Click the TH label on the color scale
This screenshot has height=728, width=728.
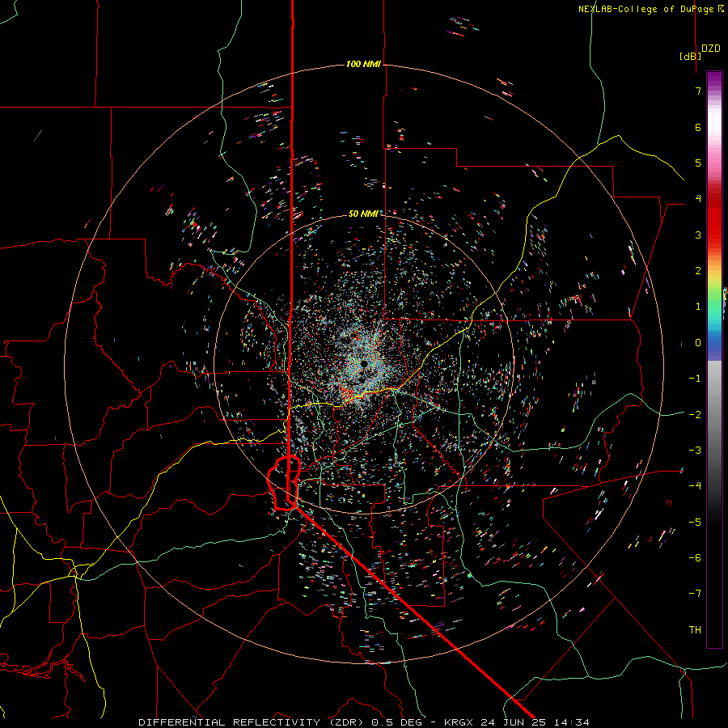coord(695,629)
